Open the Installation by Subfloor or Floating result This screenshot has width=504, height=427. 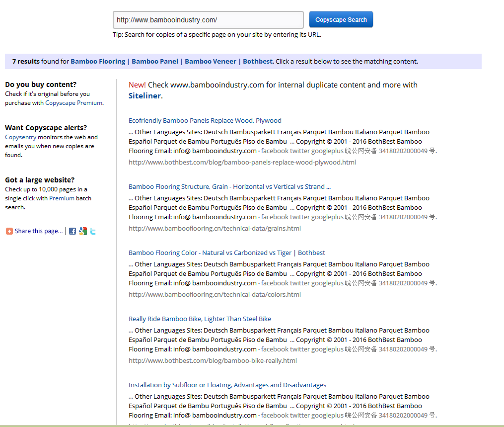click(227, 385)
